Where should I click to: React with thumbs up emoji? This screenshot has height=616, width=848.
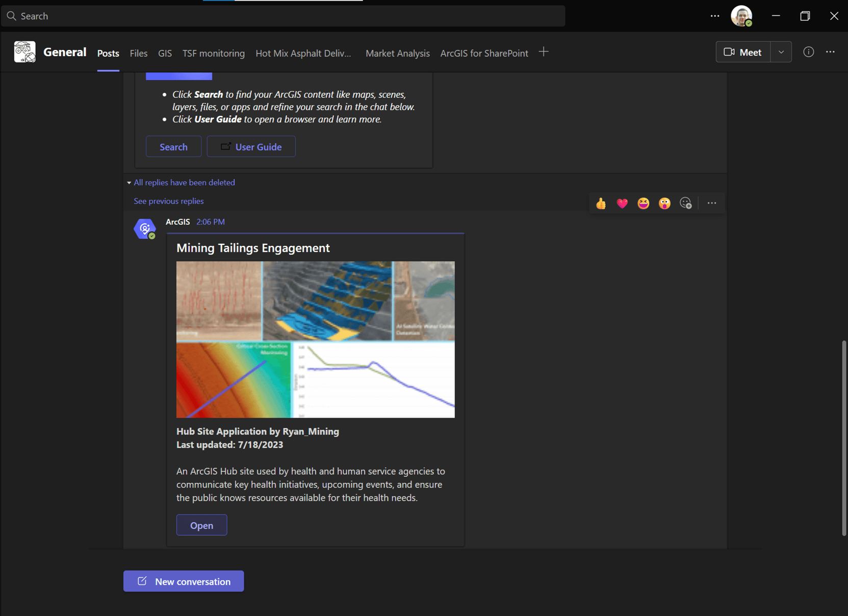[601, 203]
